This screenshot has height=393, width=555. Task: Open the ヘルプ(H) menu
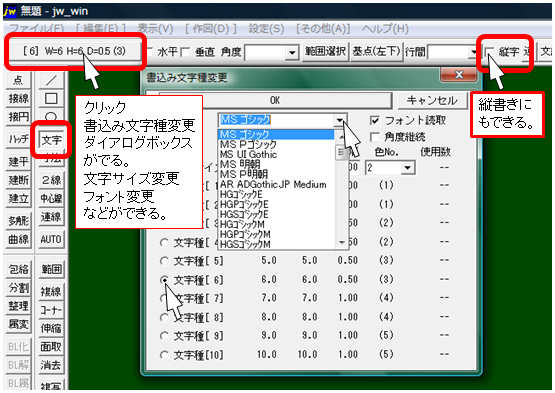(x=385, y=28)
